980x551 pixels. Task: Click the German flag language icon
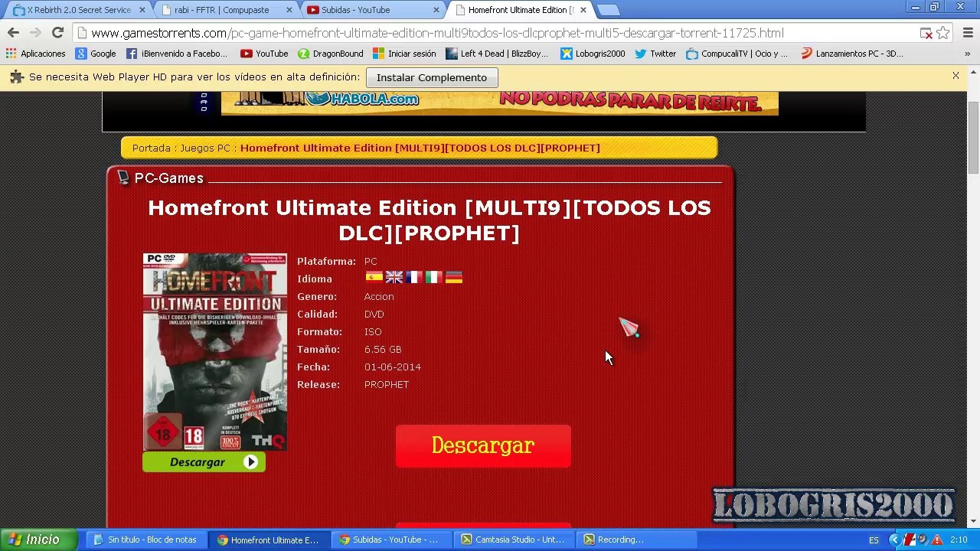click(454, 277)
